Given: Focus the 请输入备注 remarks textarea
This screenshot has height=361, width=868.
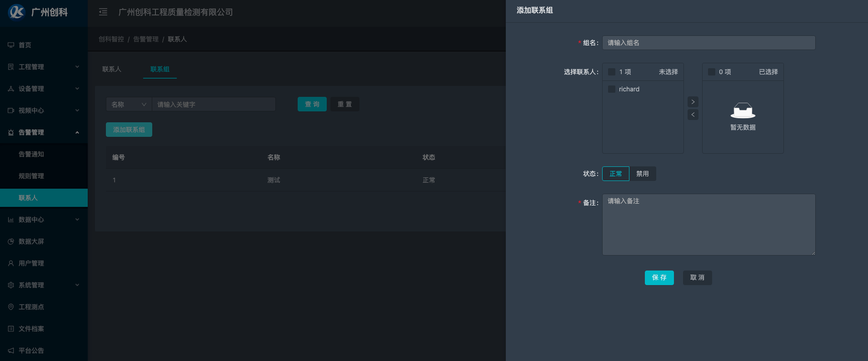Looking at the screenshot, I should click(709, 225).
